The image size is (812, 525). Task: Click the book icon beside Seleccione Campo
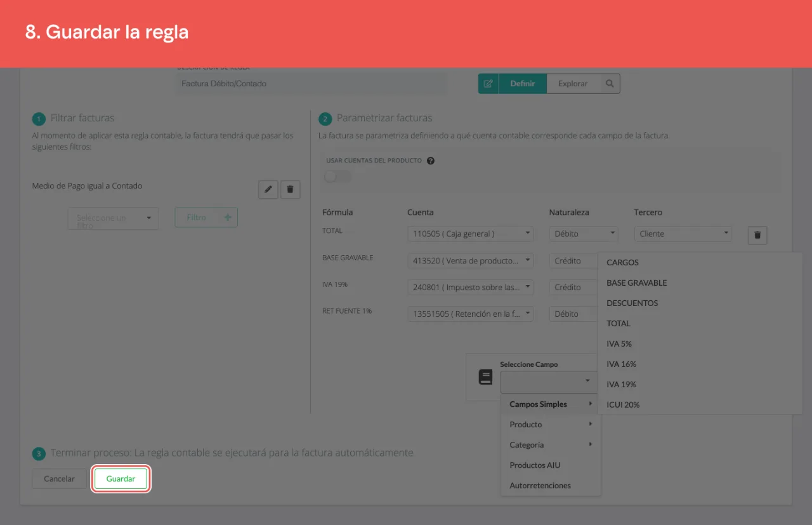[485, 377]
